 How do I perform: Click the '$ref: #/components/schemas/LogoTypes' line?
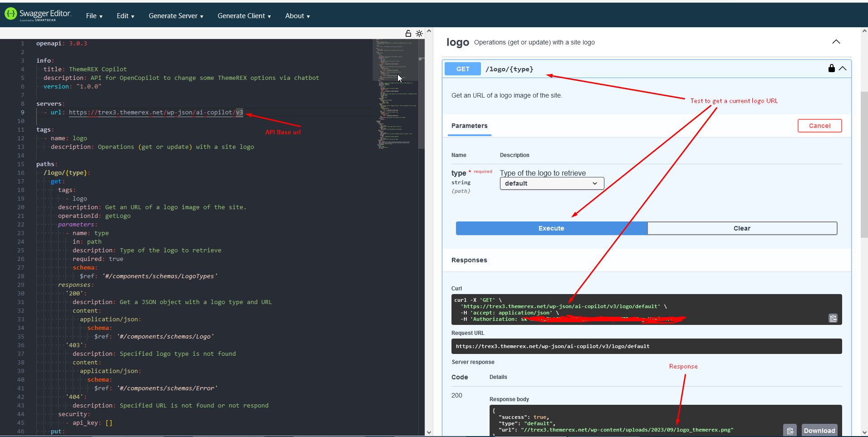pos(148,276)
